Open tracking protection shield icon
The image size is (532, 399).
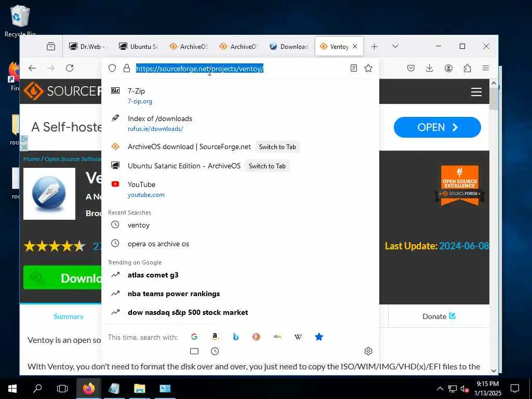click(x=112, y=68)
